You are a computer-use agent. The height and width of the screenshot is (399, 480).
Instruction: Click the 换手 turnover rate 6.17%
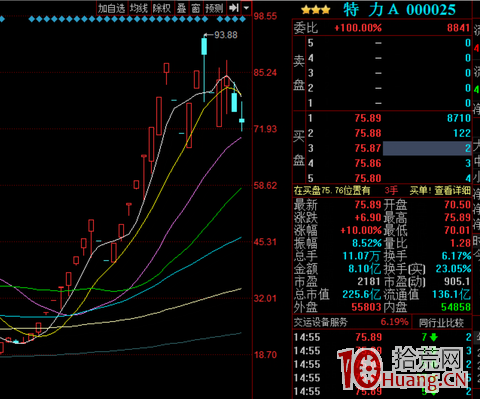pos(456,256)
